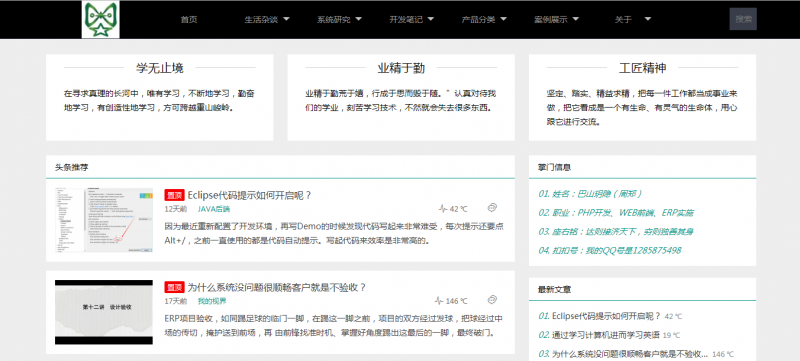
Task: Expand the 系统研究 dropdown arrow
Action: coord(359,19)
